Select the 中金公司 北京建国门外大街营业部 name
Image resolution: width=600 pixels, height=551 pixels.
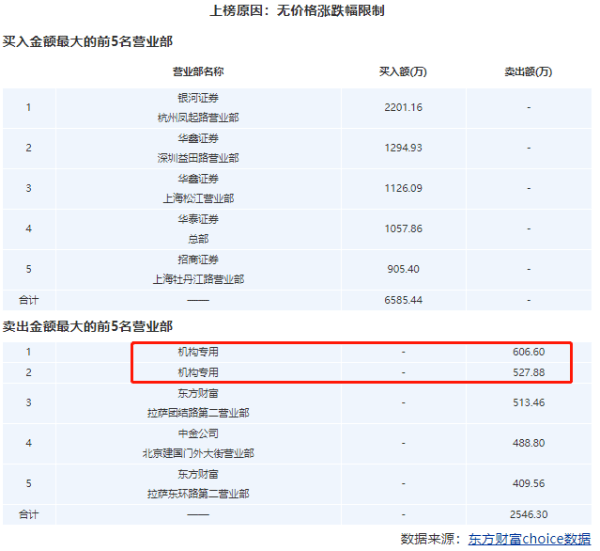(198, 443)
